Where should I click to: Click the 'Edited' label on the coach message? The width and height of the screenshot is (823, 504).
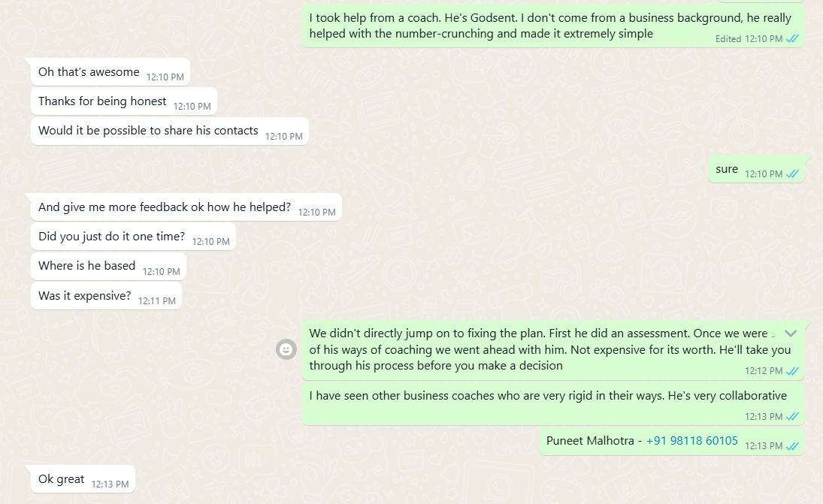[728, 39]
